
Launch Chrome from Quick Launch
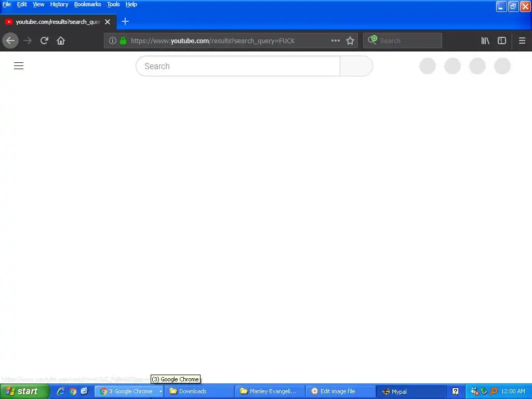[x=73, y=392]
